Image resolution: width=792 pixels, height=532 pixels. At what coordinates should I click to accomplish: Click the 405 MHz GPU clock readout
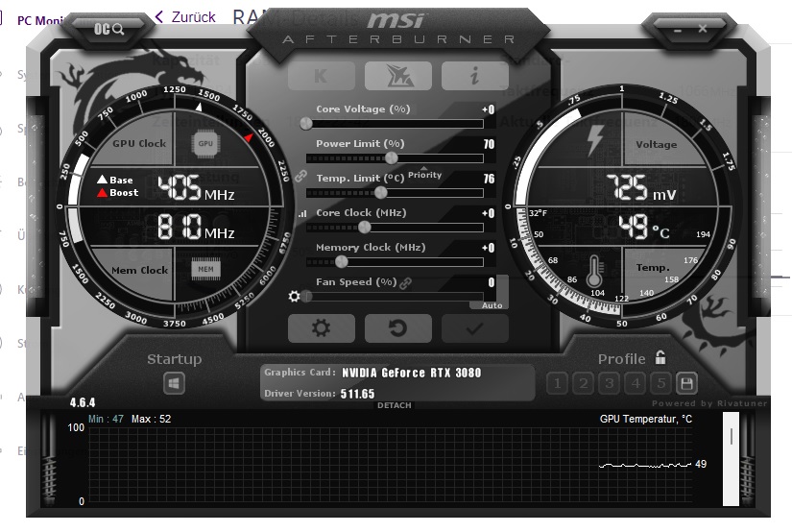coord(196,188)
